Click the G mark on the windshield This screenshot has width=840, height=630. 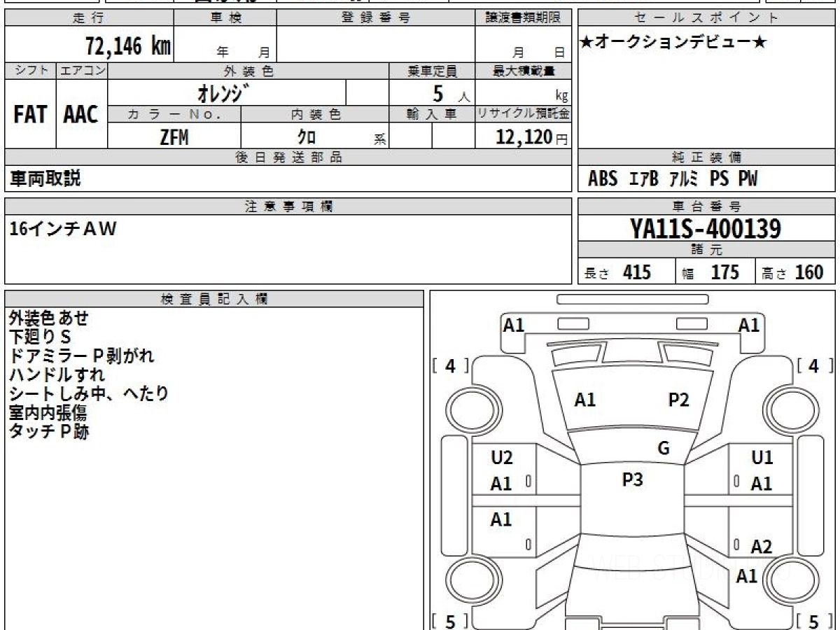click(664, 449)
